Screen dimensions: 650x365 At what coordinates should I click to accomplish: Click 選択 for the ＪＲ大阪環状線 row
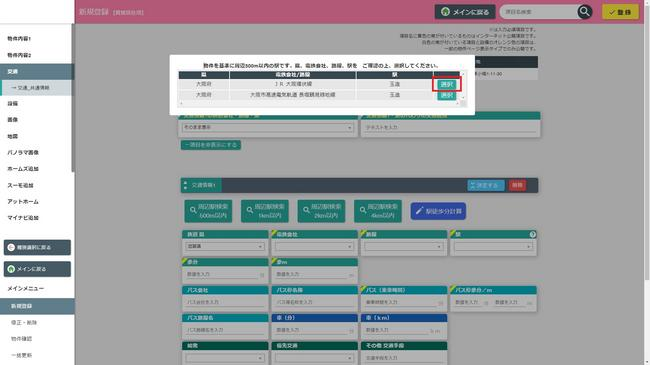pyautogui.click(x=446, y=84)
